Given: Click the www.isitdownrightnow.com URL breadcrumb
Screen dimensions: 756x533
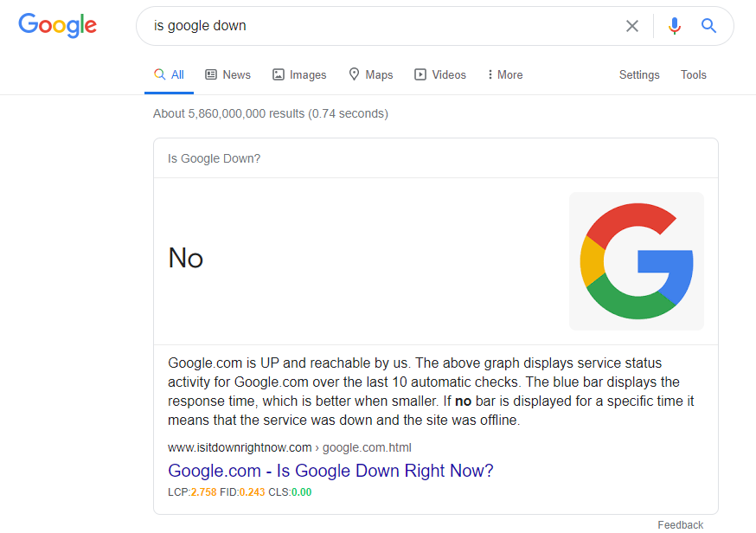Looking at the screenshot, I should click(289, 447).
